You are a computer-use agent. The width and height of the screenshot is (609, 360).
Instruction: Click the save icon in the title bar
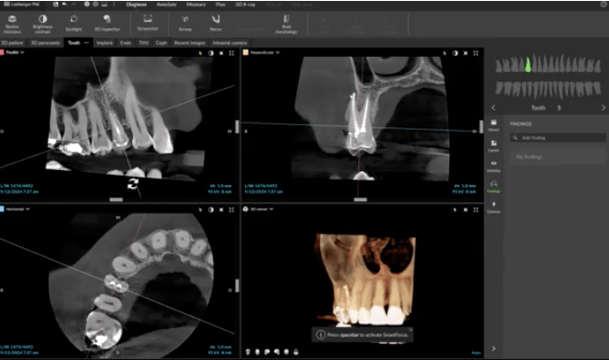[56, 4]
